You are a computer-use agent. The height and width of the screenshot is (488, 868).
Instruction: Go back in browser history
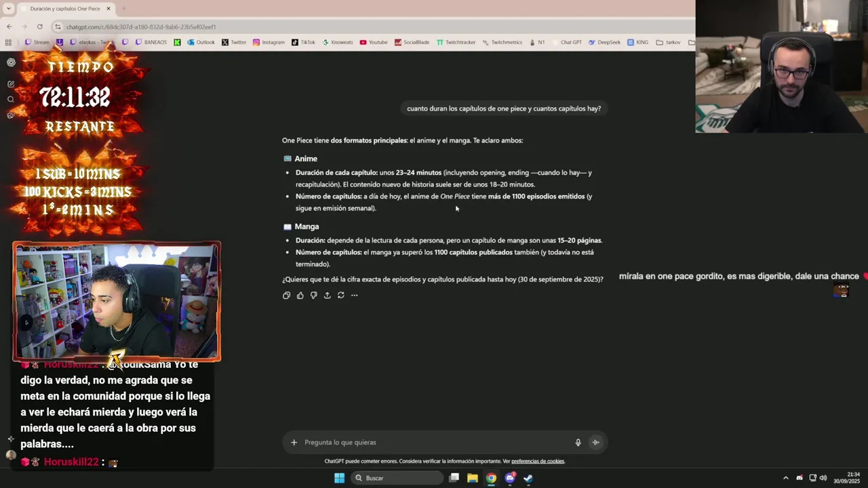(x=9, y=26)
